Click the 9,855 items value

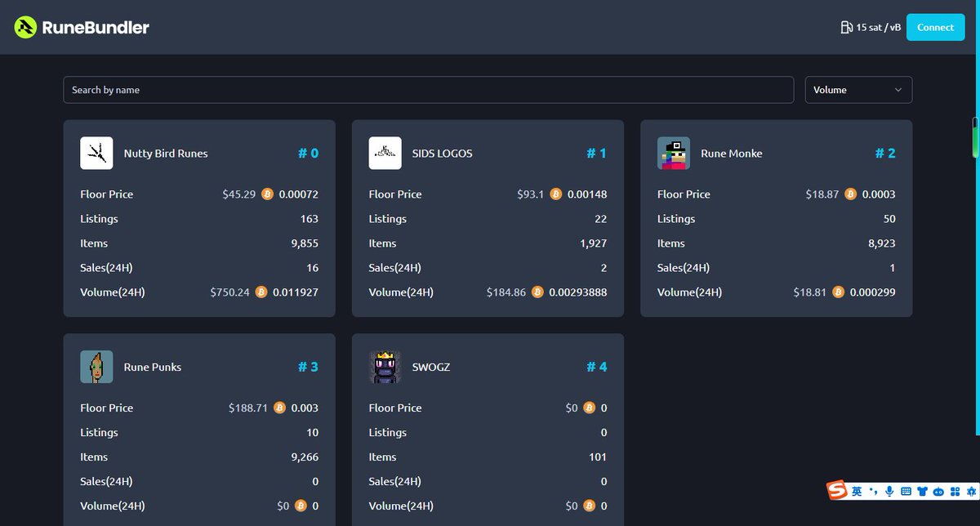pos(304,243)
